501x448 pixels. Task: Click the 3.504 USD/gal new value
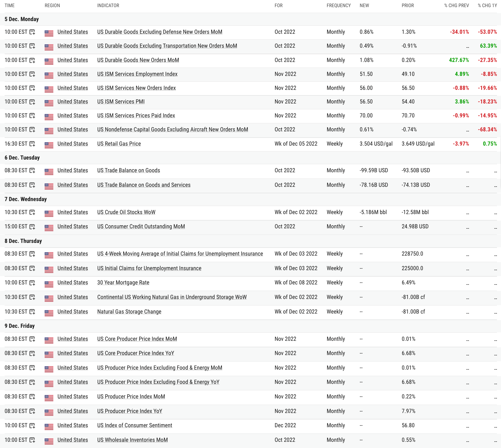(x=376, y=144)
